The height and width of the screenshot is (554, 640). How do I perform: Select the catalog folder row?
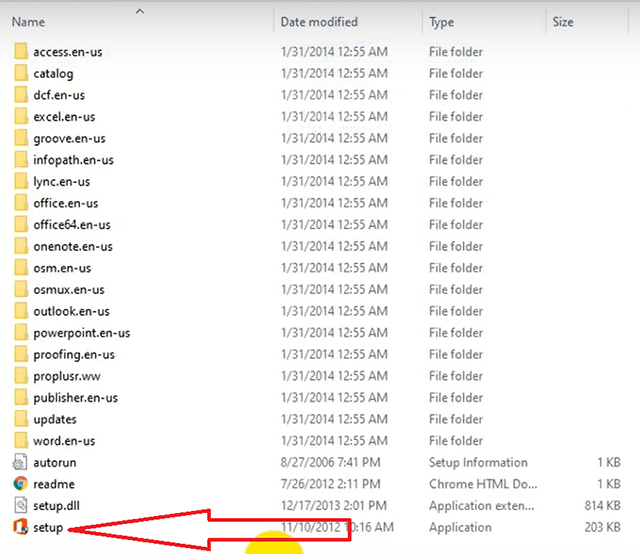(x=53, y=73)
